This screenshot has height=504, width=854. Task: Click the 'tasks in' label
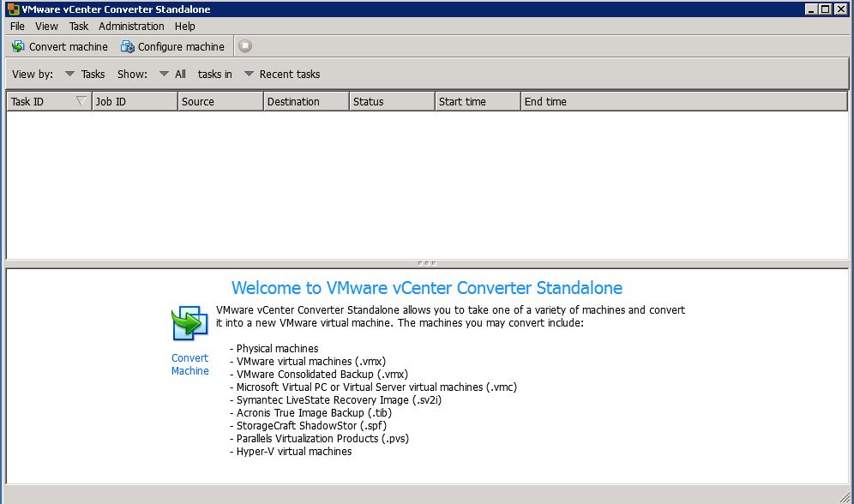coord(214,74)
